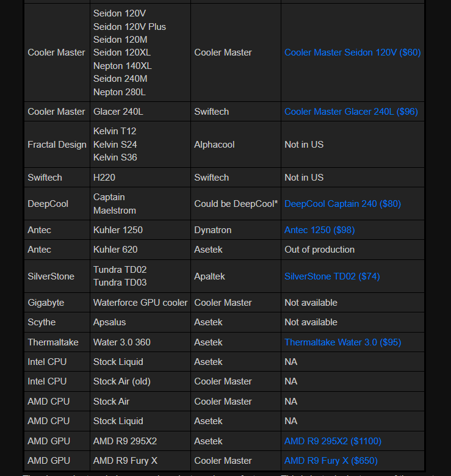Follow the DeepCool Captain 240 ($80) link

click(x=342, y=204)
